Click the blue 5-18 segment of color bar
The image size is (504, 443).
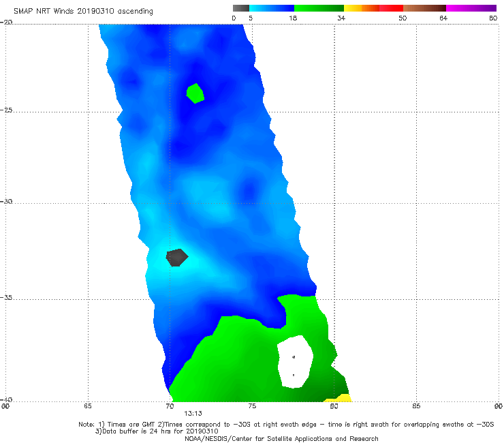click(x=272, y=8)
